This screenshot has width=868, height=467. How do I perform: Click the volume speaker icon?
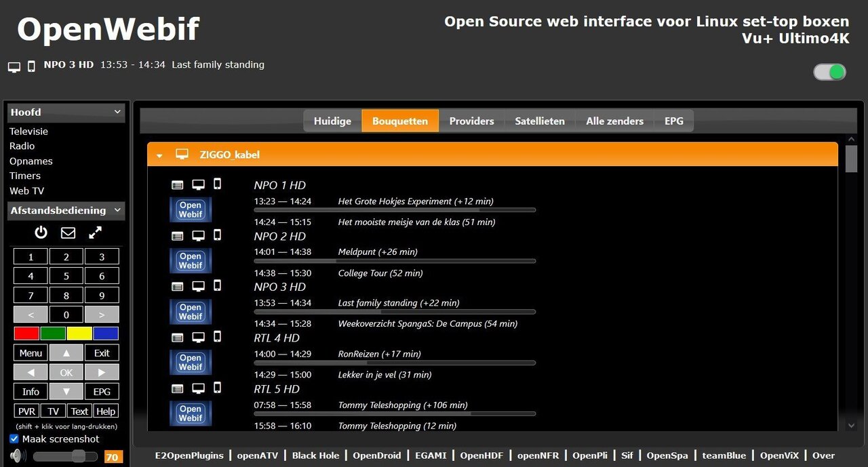tap(18, 456)
